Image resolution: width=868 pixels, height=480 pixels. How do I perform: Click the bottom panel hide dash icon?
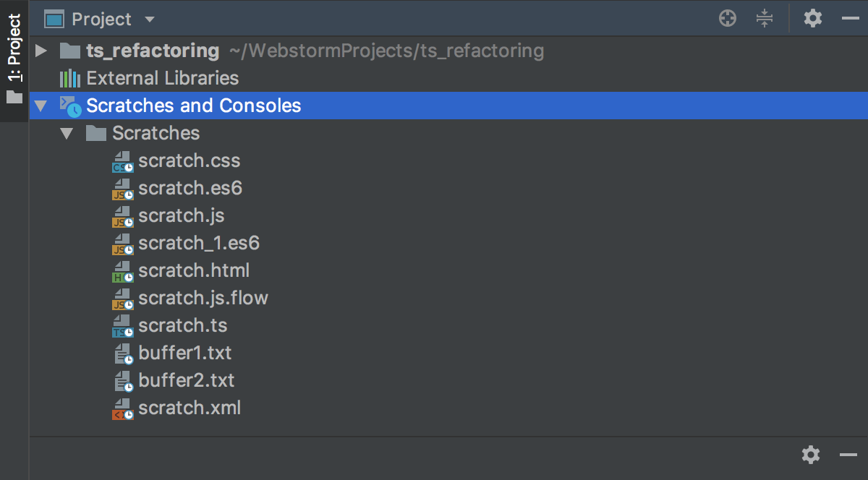tap(848, 455)
